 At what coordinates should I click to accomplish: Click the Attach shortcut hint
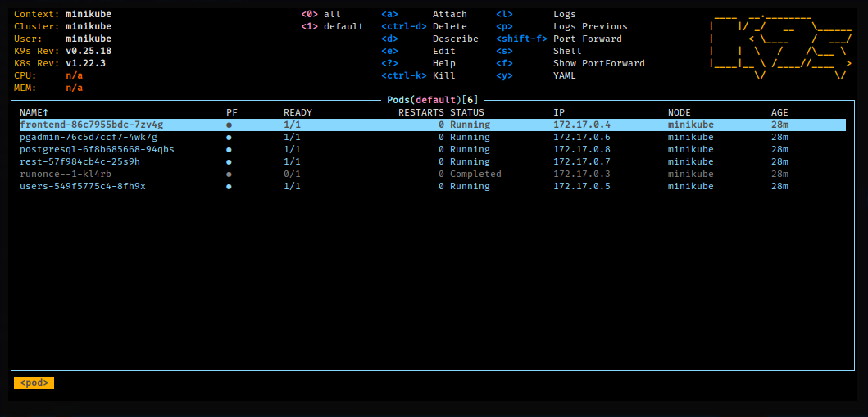[x=449, y=15]
